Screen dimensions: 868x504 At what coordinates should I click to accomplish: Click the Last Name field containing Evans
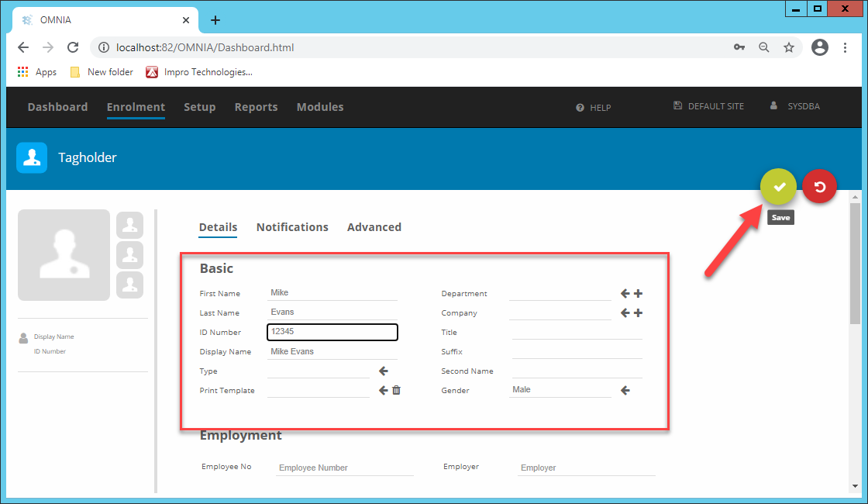point(332,312)
